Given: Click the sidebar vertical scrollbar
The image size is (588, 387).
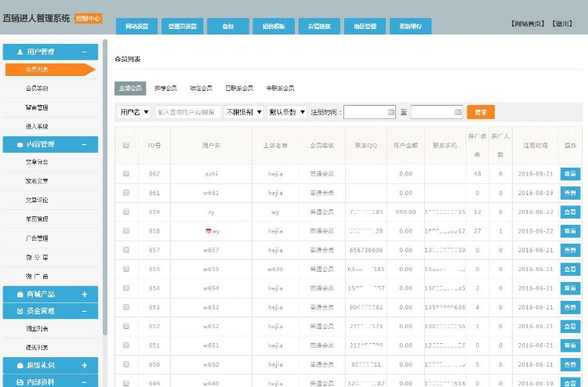Looking at the screenshot, I should (105, 187).
